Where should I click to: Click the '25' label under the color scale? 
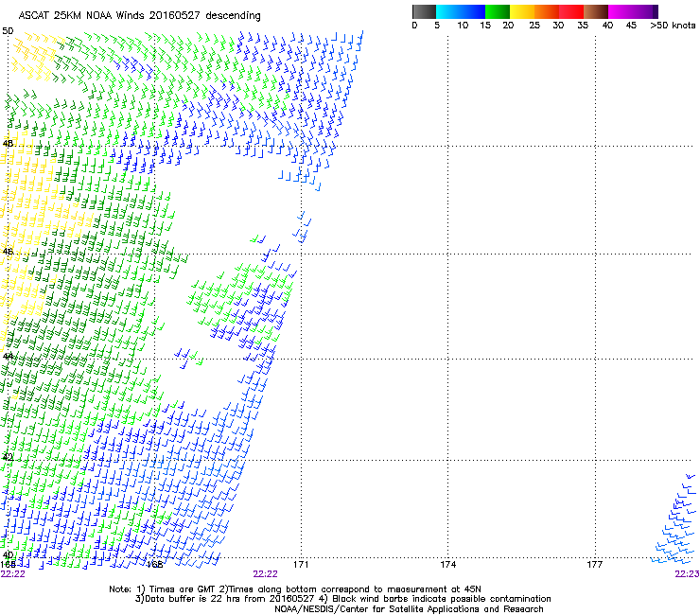click(x=534, y=26)
